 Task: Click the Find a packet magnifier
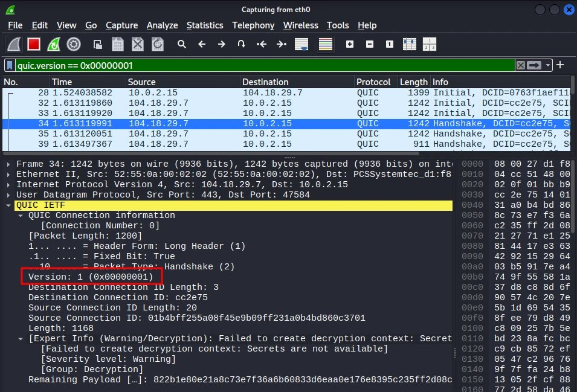181,45
